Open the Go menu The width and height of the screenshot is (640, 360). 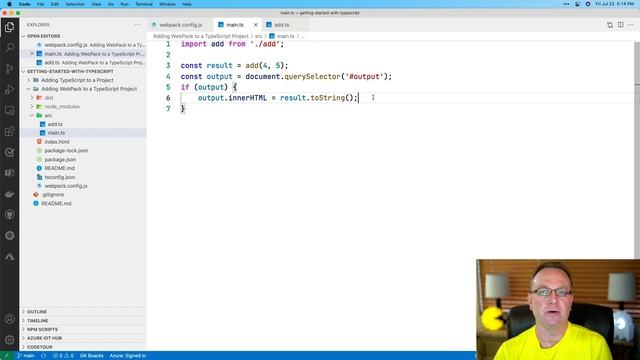point(111,4)
